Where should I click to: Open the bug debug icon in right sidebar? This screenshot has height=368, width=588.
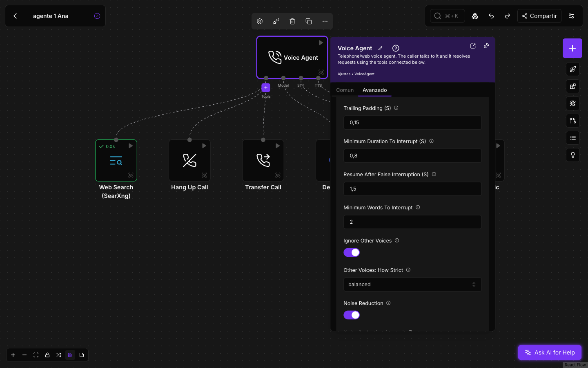click(x=573, y=103)
